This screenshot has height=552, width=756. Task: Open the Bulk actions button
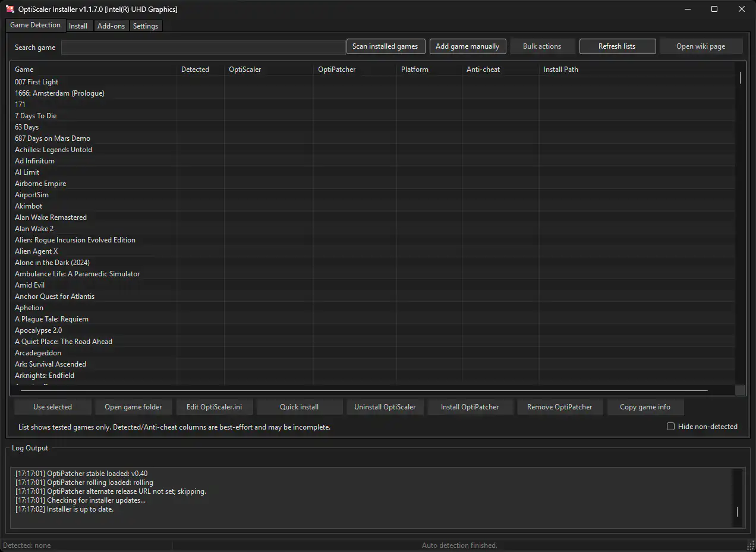(x=542, y=46)
